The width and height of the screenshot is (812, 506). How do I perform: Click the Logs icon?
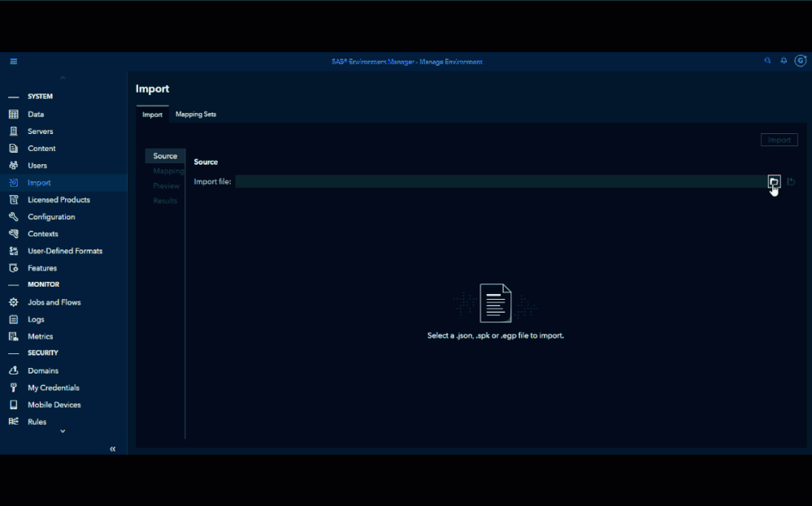pos(14,319)
